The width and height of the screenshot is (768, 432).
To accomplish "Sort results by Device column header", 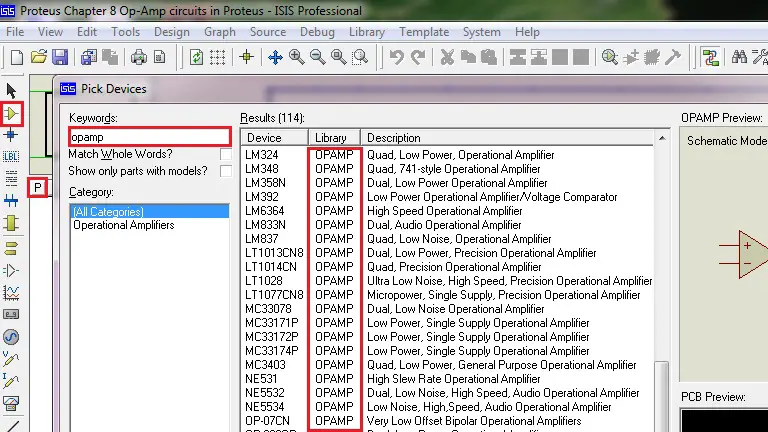I will pos(274,138).
